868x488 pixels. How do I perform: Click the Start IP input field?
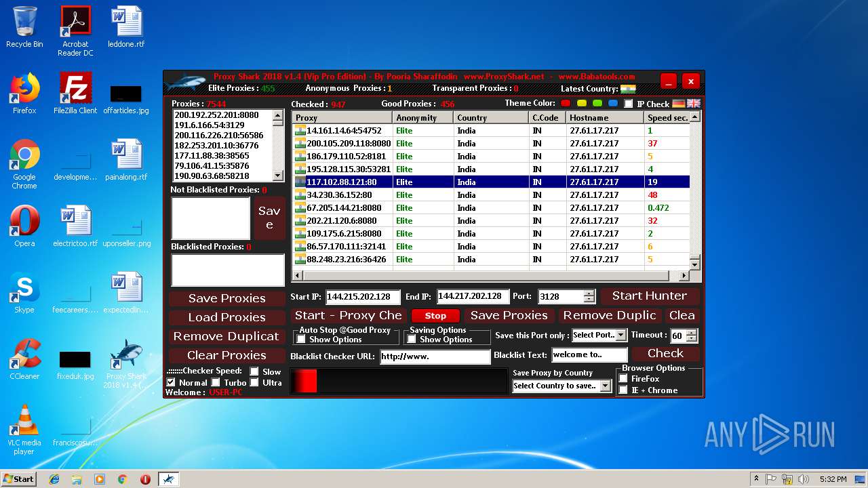363,297
